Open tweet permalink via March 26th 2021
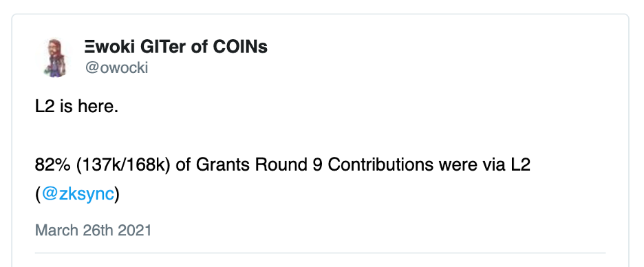 (x=94, y=230)
